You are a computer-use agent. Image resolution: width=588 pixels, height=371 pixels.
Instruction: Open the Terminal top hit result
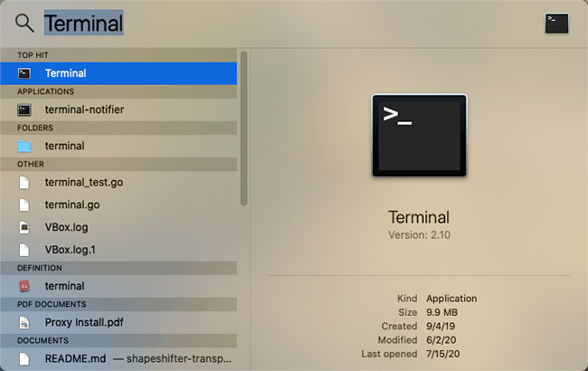(x=119, y=73)
